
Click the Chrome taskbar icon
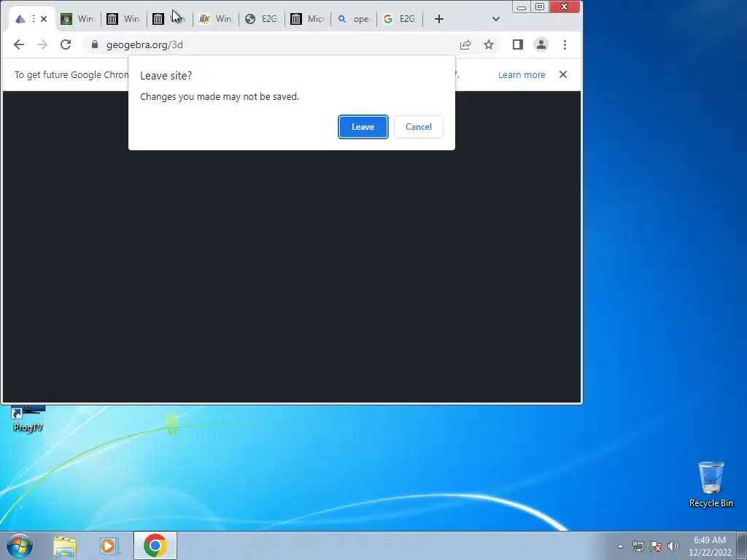(x=155, y=545)
